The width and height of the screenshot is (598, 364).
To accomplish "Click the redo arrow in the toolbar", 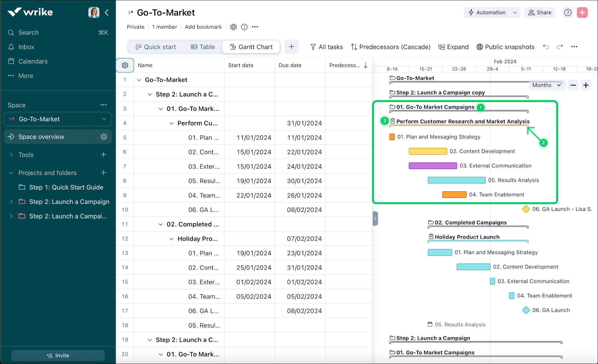I will (x=560, y=47).
